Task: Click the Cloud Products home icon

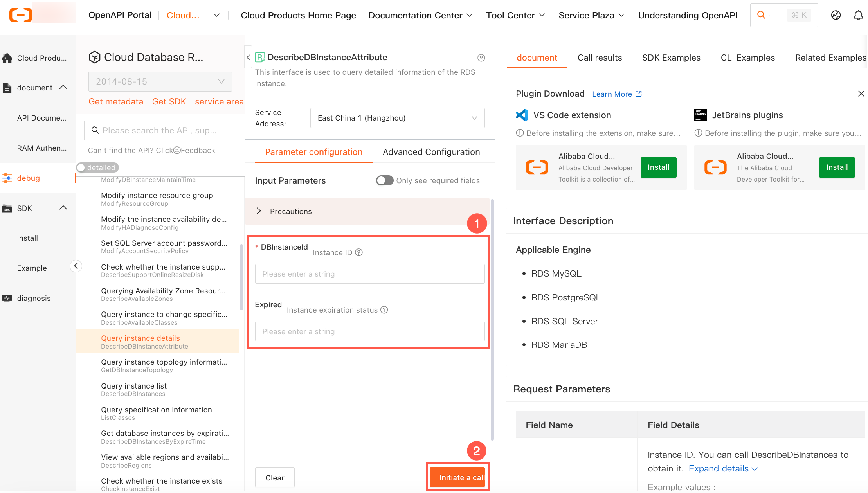Action: (x=7, y=58)
